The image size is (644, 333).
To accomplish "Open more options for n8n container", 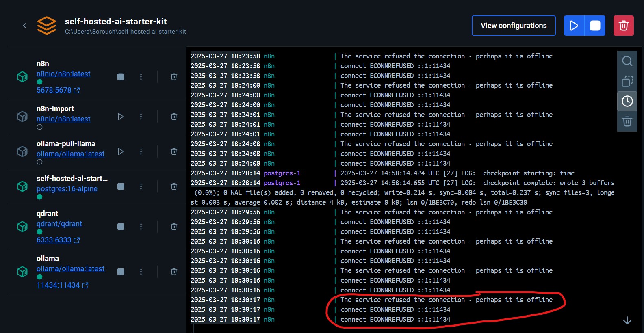I will point(141,77).
